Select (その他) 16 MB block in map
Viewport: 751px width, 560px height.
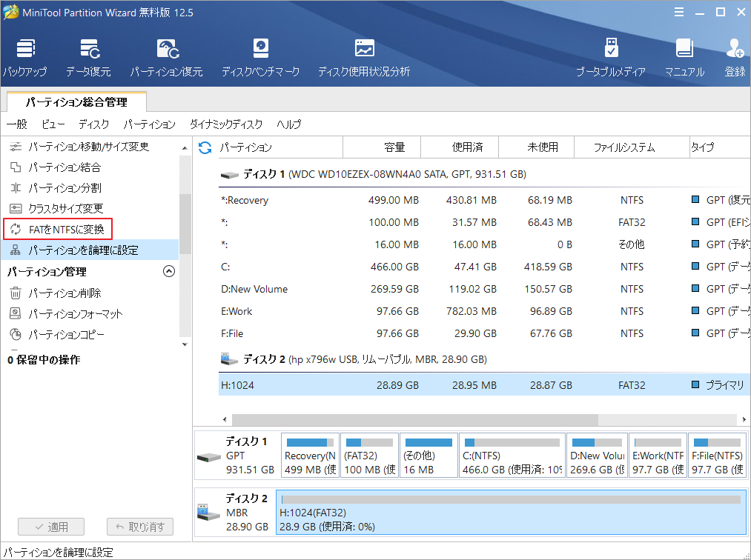429,455
